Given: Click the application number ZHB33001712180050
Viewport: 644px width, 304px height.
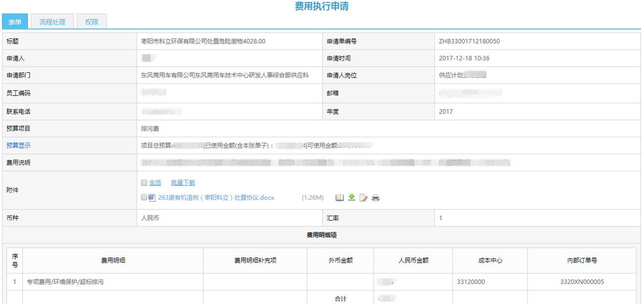Looking at the screenshot, I should 469,42.
